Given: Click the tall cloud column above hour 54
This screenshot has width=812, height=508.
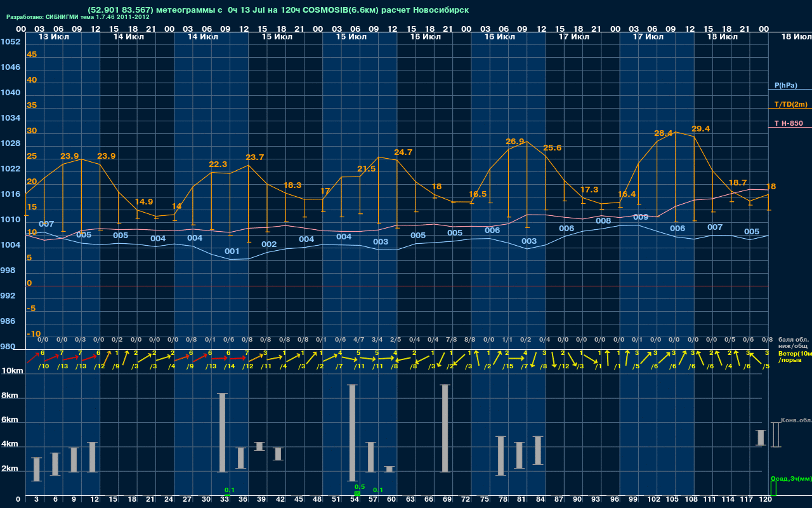Looking at the screenshot, I should [353, 433].
